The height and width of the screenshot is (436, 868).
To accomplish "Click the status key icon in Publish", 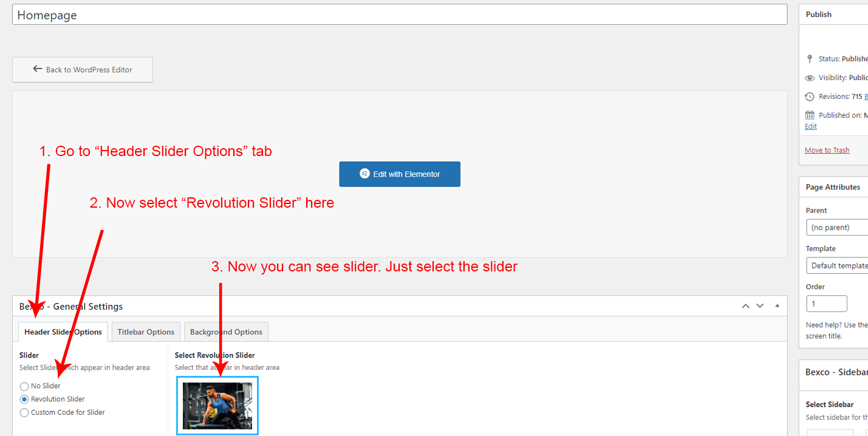I will pos(809,59).
